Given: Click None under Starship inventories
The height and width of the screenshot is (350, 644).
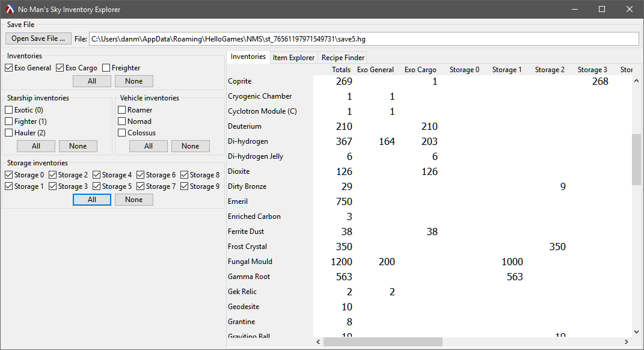Looking at the screenshot, I should click(x=78, y=146).
